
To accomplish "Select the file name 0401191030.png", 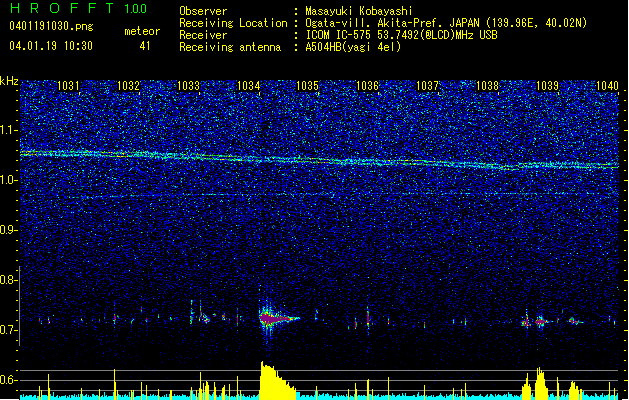I will pos(51,26).
